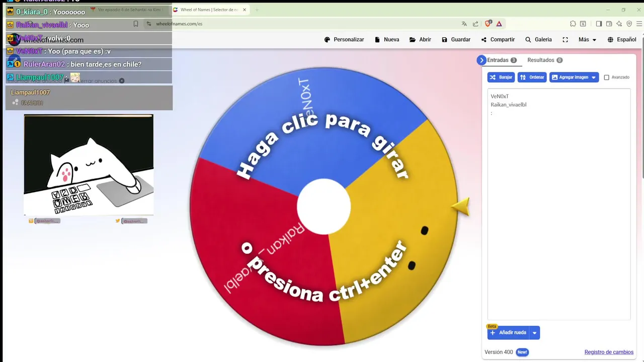Shuffle entries with Barajar button
This screenshot has width=644, height=362.
501,77
